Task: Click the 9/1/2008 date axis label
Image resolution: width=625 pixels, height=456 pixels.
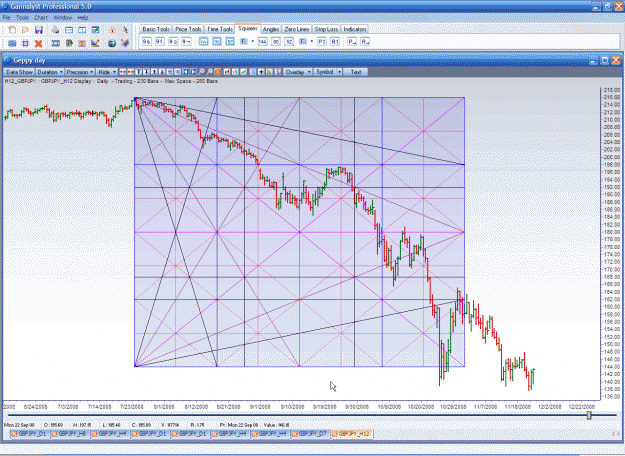Action: (260, 407)
